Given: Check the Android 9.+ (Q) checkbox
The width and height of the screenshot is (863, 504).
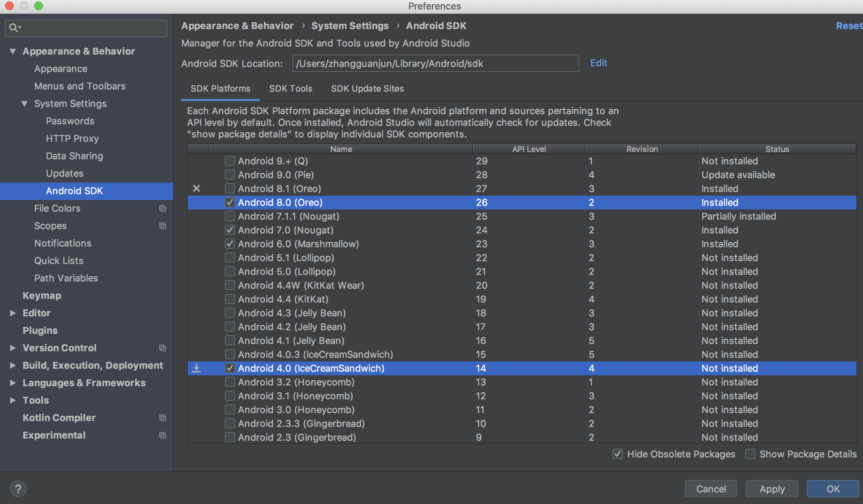Looking at the screenshot, I should tap(230, 161).
